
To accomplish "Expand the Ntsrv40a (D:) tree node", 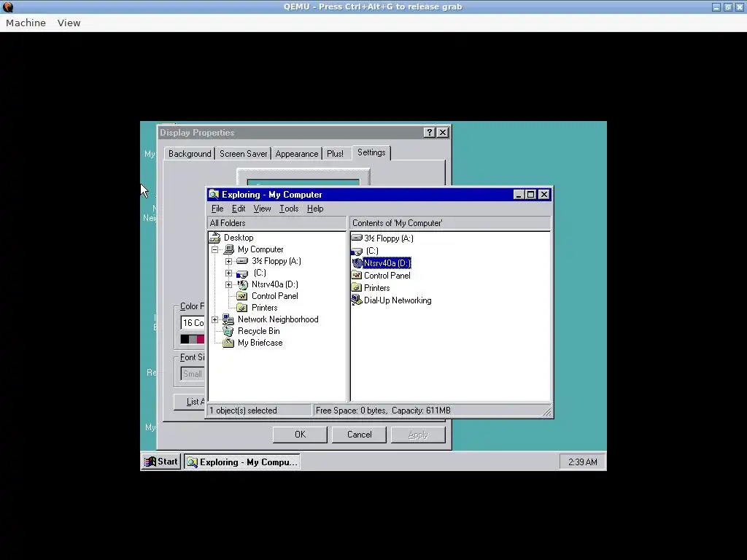I will (228, 284).
